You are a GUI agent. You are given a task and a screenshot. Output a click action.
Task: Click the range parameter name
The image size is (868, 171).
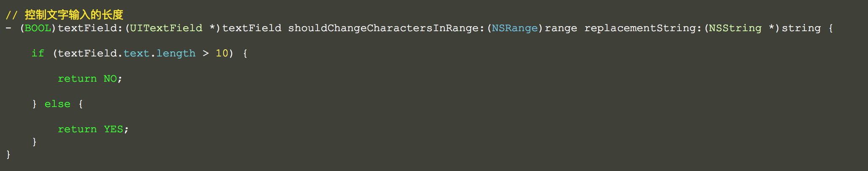click(561, 28)
